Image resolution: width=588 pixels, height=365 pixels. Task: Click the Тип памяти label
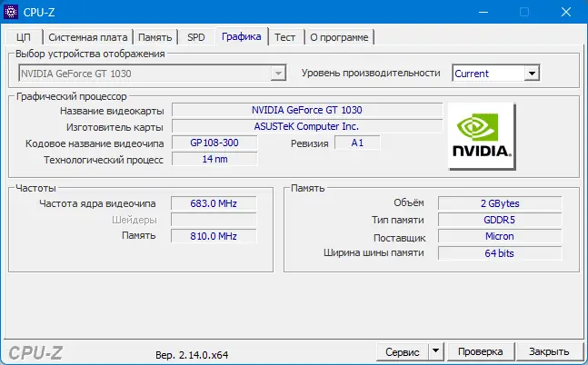tap(398, 220)
